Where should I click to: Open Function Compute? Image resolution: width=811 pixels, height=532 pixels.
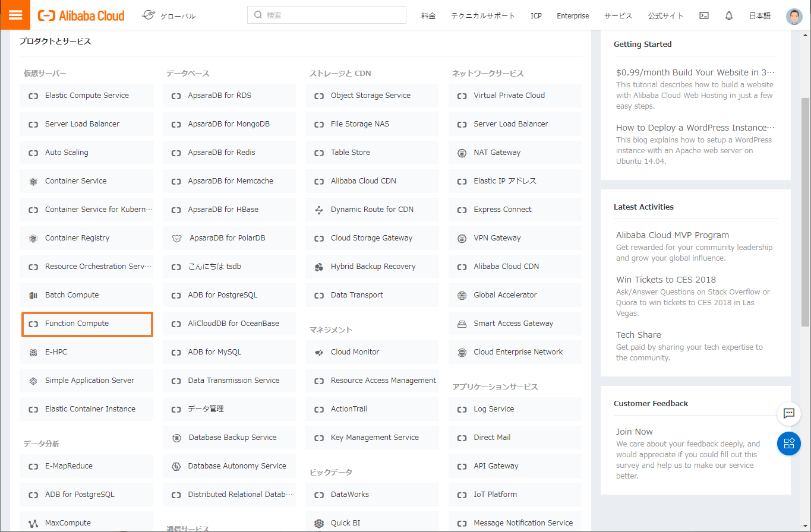coord(87,324)
